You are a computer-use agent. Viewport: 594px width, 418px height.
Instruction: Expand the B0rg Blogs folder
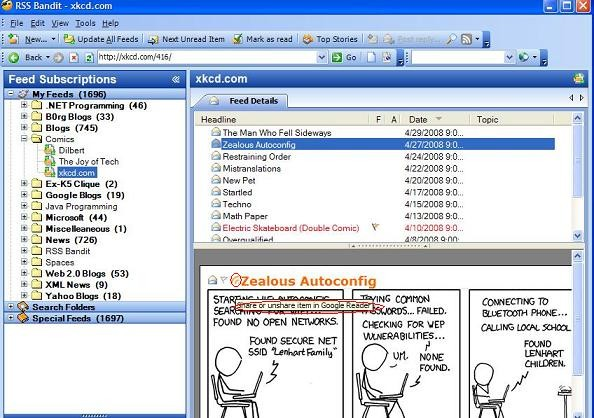24,116
